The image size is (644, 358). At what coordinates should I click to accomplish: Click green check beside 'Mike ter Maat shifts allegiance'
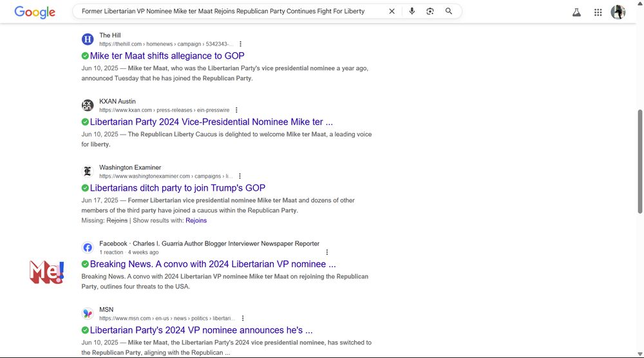tap(85, 56)
